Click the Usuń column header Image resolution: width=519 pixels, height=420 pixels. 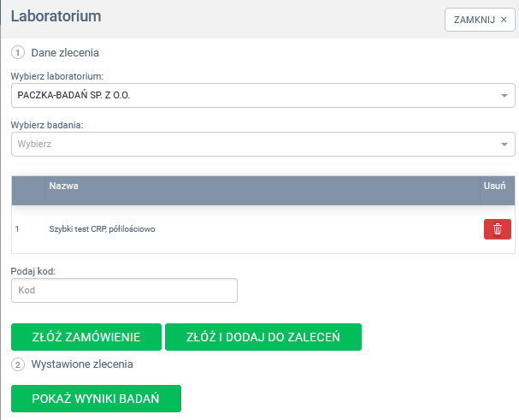[494, 185]
